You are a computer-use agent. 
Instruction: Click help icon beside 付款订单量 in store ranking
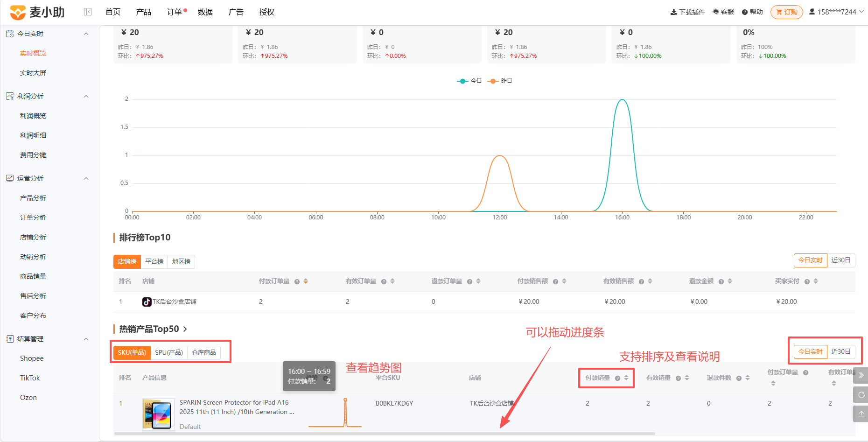point(297,281)
